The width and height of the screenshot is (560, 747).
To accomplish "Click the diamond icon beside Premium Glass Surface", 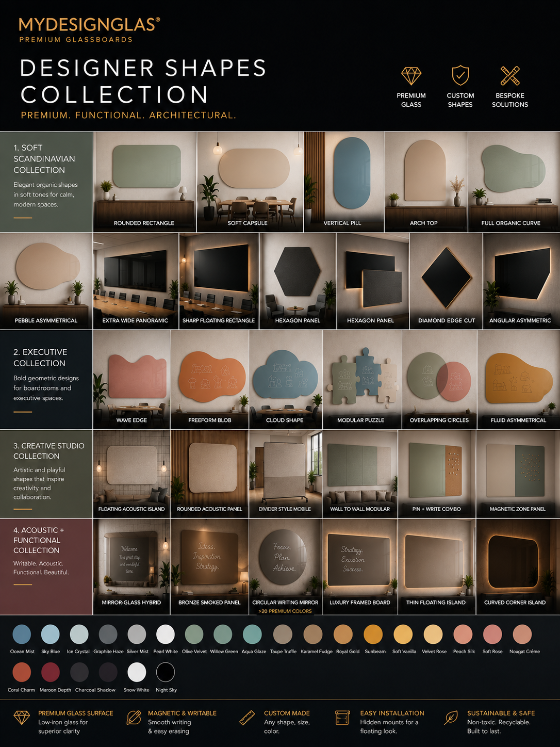I will tap(22, 718).
